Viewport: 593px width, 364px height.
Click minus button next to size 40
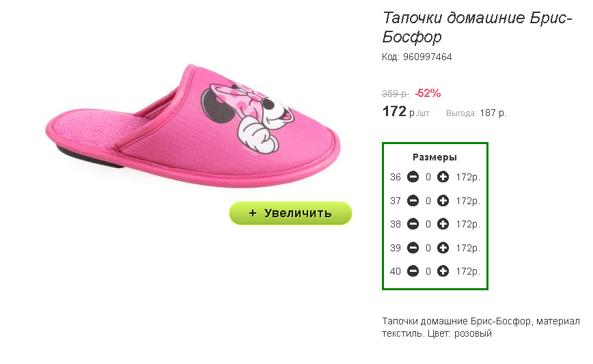pos(413,271)
